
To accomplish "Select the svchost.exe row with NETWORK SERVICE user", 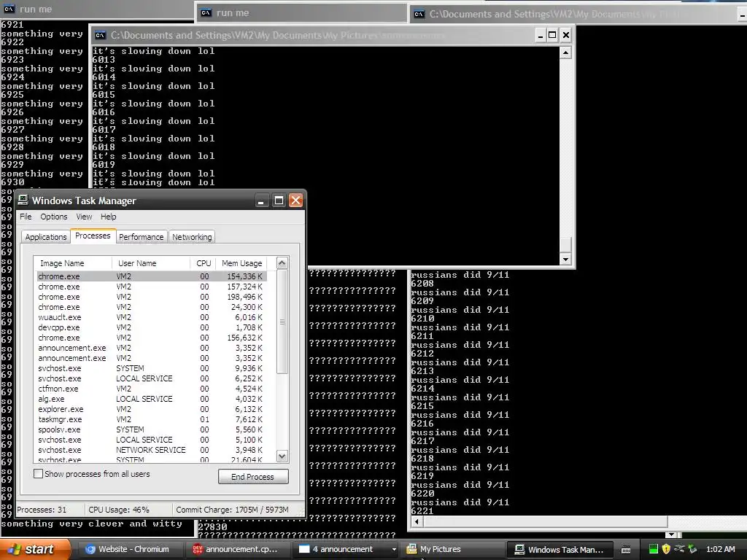I will (151, 450).
